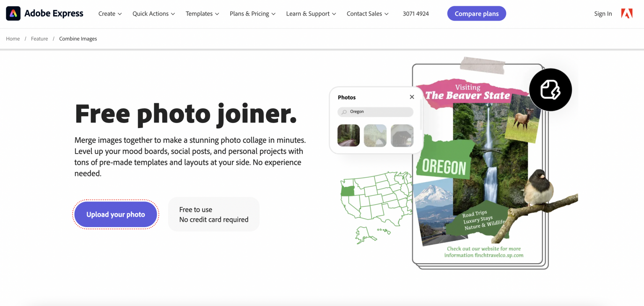644x306 pixels.
Task: Click the Oregon search field
Action: [x=375, y=112]
